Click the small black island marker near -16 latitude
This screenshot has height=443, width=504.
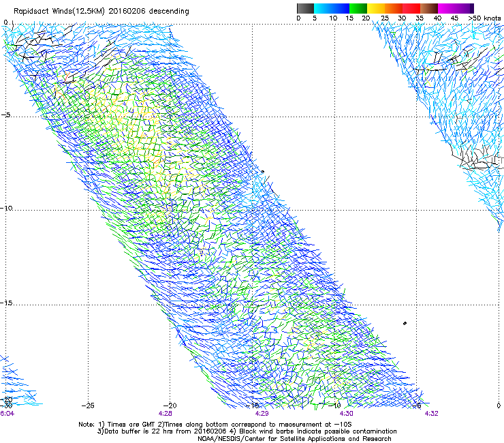(x=405, y=323)
